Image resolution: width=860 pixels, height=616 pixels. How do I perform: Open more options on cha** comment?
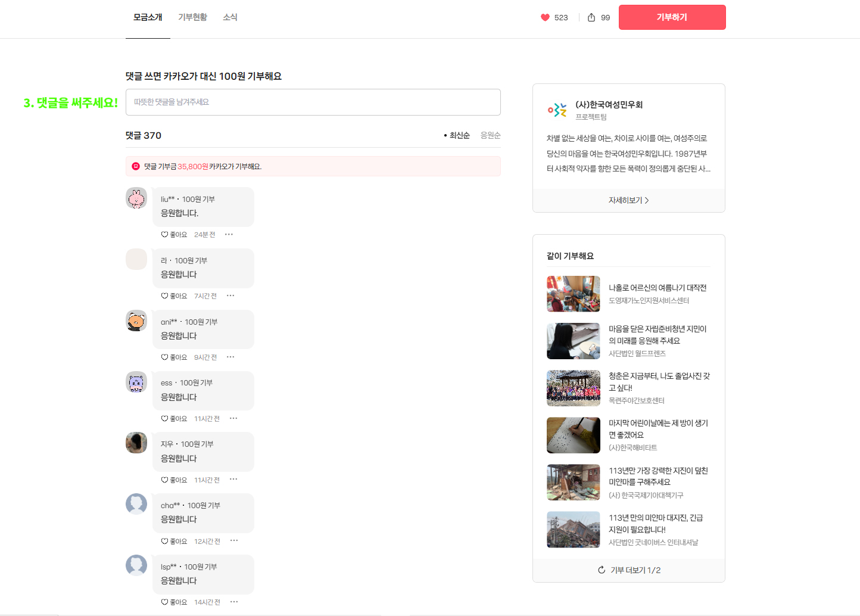pos(234,541)
